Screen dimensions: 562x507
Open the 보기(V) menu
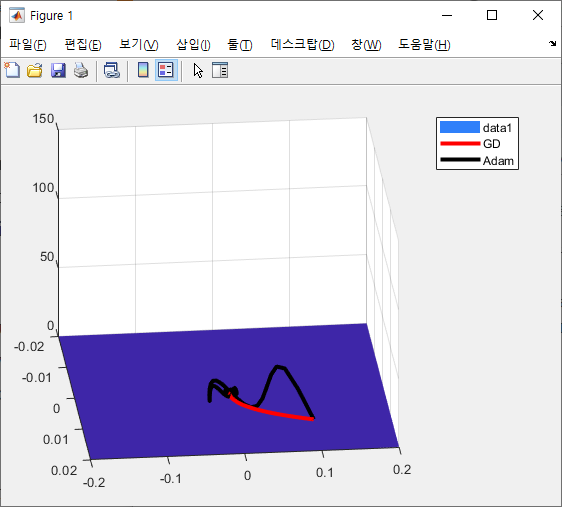(139, 45)
